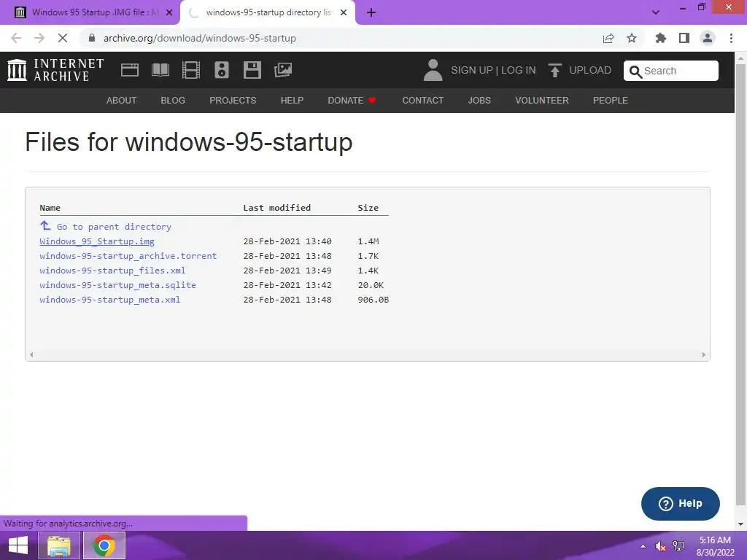
Task: Click the file list left scroll arrow
Action: click(31, 355)
